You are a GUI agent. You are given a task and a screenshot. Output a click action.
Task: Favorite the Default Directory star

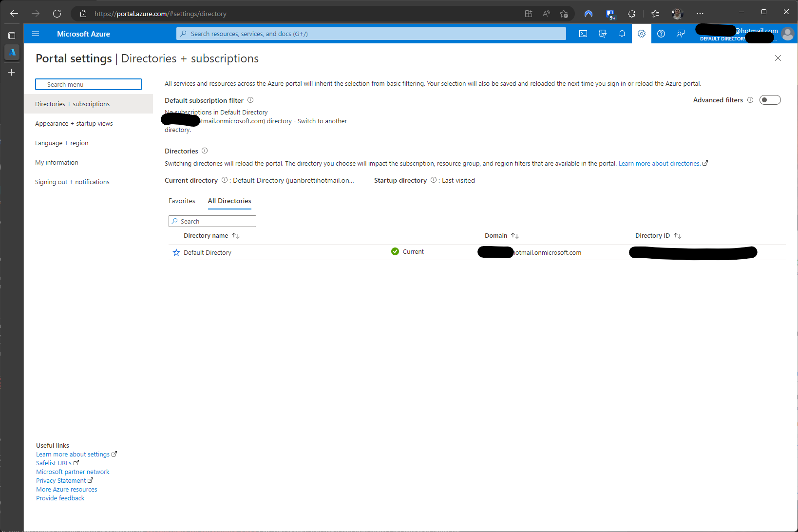coord(176,252)
